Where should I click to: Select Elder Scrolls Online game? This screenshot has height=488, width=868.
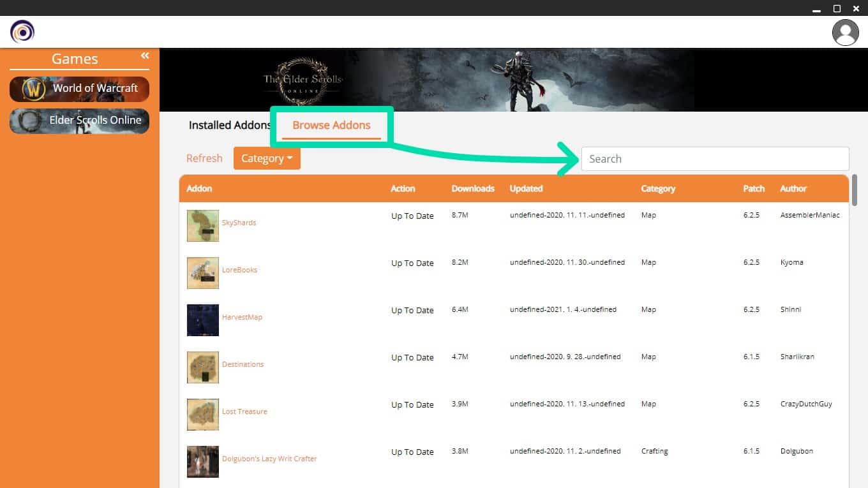point(79,121)
